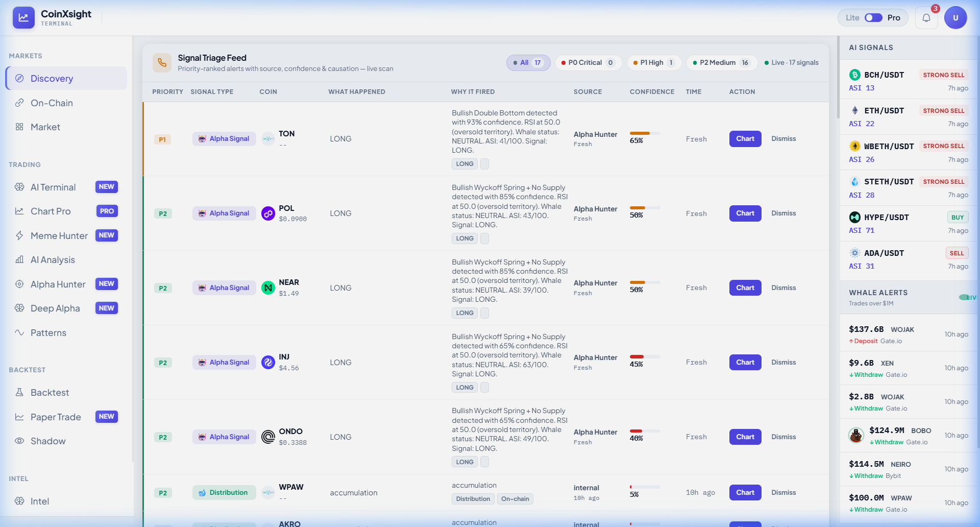
Task: Sort by the CONFIDENCE column header
Action: [652, 92]
